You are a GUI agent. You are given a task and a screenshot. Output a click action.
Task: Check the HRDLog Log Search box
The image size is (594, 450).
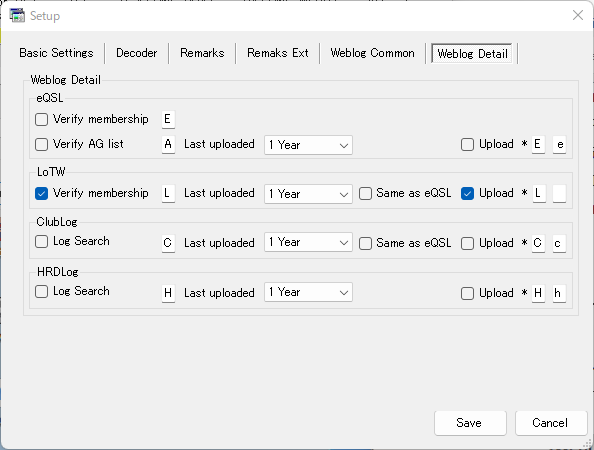point(41,292)
